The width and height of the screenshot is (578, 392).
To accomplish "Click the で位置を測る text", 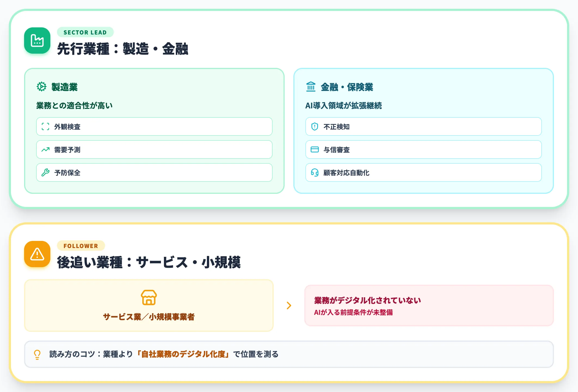I will pyautogui.click(x=256, y=354).
